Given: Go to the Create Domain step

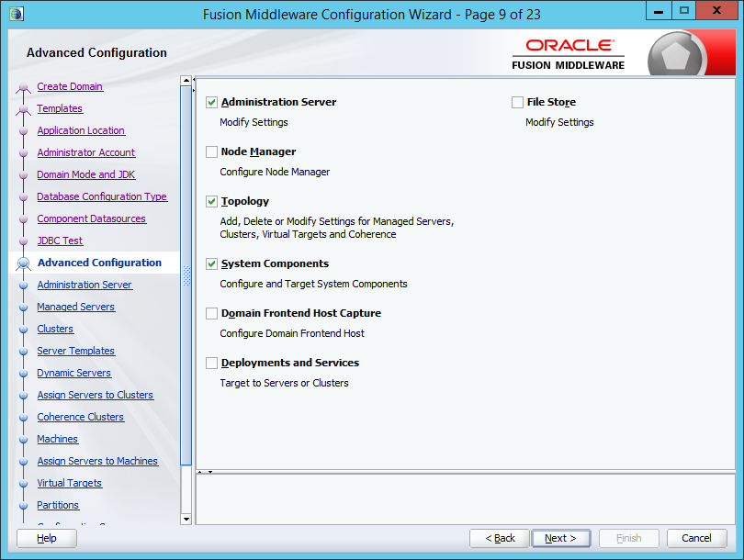Looking at the screenshot, I should 70,87.
